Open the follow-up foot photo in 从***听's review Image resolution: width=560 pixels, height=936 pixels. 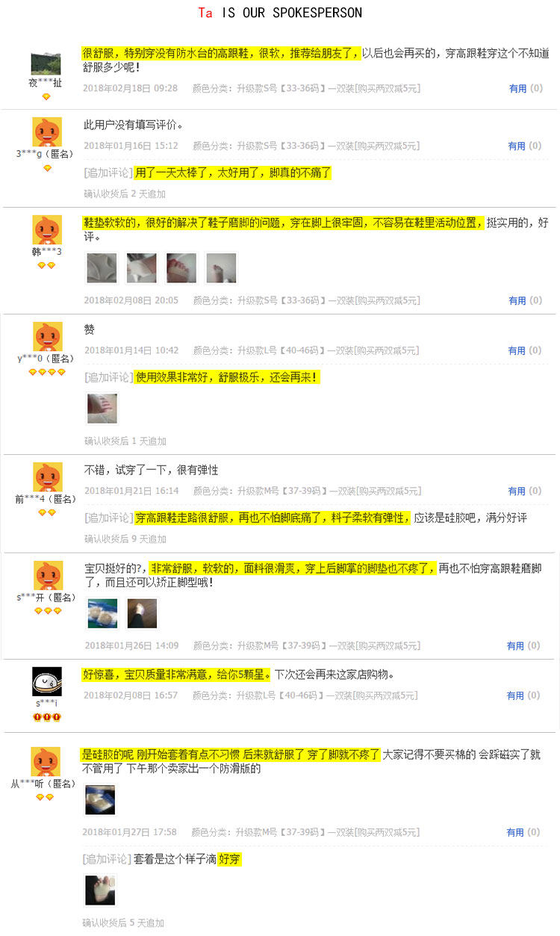[x=100, y=890]
